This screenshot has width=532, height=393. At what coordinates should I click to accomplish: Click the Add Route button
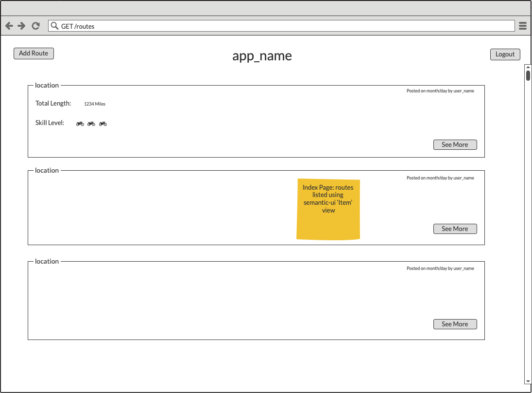tap(34, 54)
